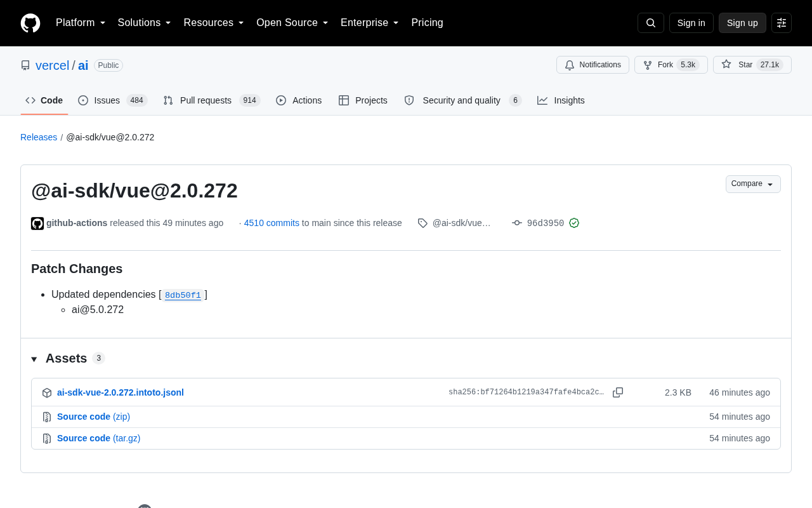
Task: Open the Issues tab
Action: point(113,100)
